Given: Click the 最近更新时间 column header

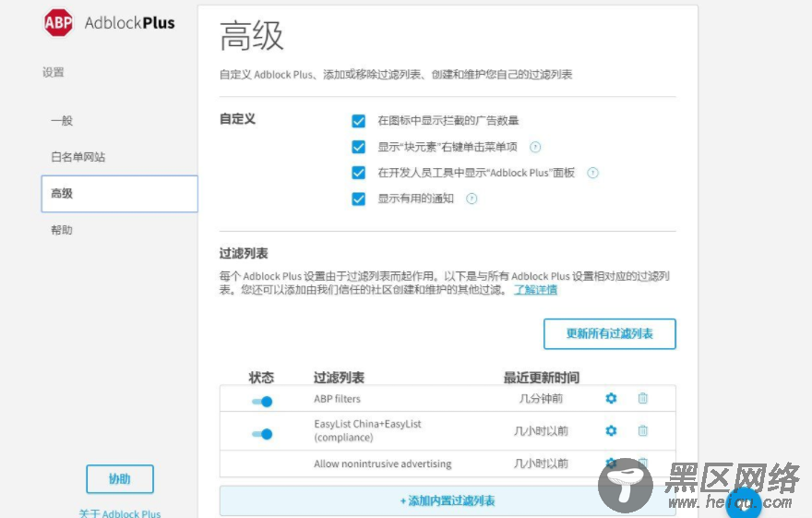Looking at the screenshot, I should coord(541,378).
